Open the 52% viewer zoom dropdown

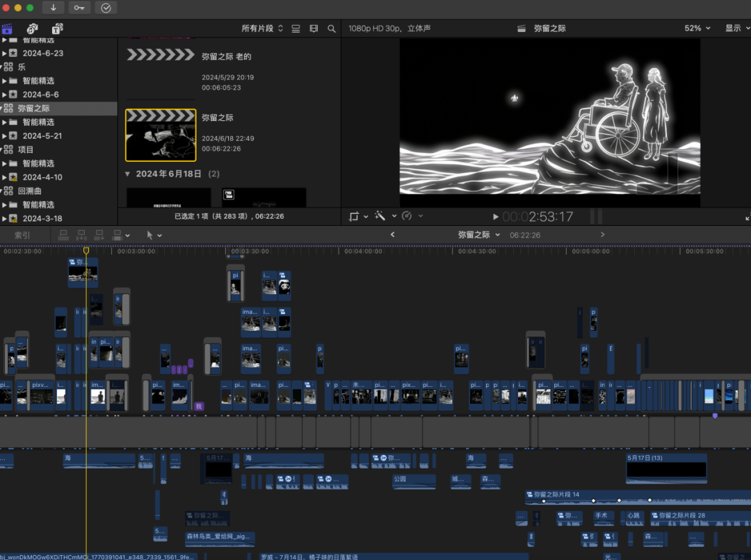click(697, 28)
